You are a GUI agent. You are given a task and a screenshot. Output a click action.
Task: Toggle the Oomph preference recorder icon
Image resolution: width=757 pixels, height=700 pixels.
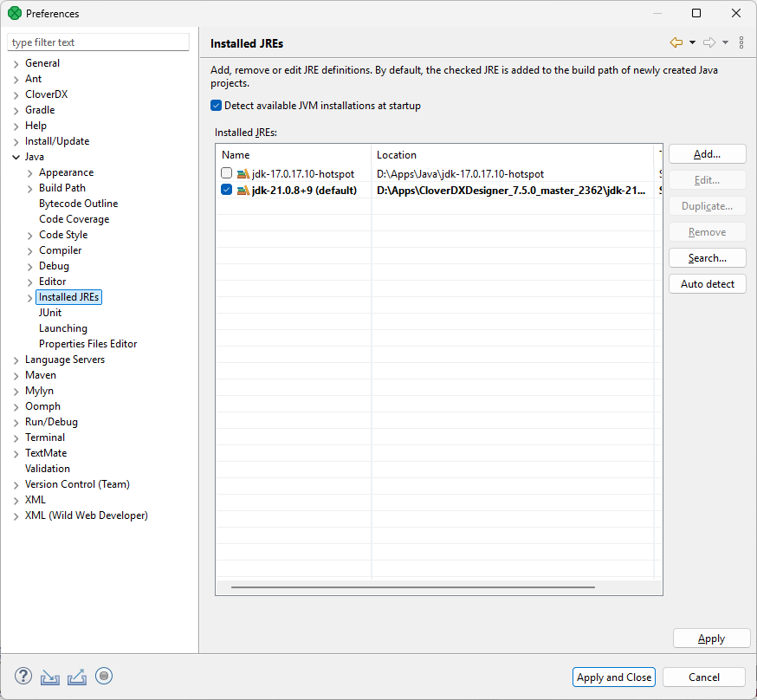tap(104, 676)
